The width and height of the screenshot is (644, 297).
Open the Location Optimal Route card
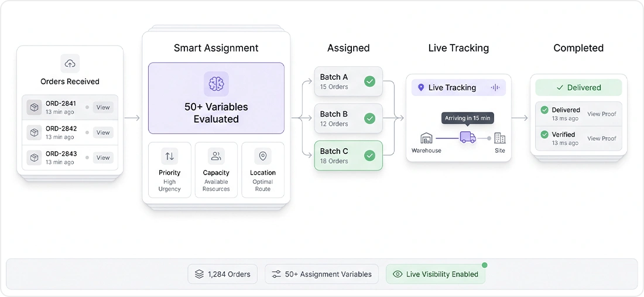[x=263, y=170]
